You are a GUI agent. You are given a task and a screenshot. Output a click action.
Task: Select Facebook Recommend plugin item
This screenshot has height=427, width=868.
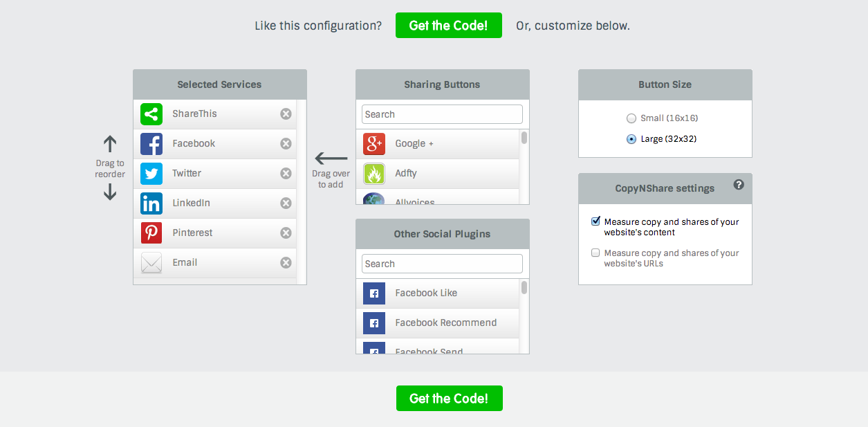coord(445,323)
